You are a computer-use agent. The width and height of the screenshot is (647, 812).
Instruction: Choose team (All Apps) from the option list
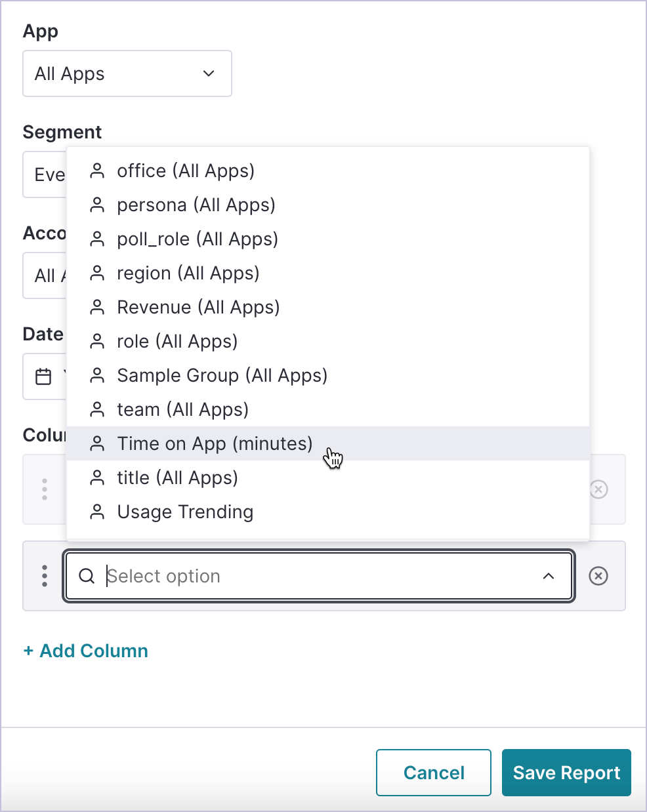(182, 409)
